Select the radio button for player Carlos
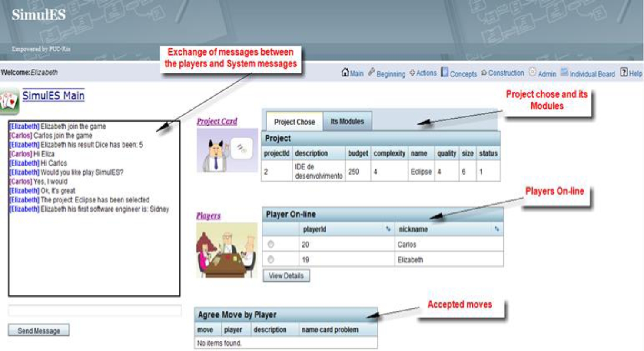 (x=271, y=245)
